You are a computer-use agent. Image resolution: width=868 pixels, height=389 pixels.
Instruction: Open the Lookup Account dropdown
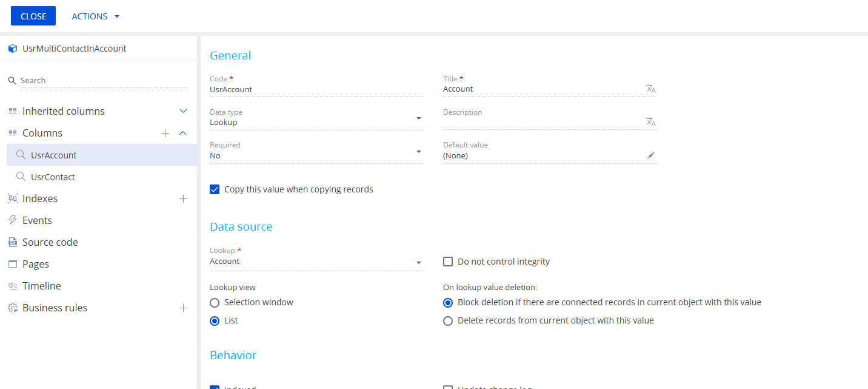tap(419, 263)
